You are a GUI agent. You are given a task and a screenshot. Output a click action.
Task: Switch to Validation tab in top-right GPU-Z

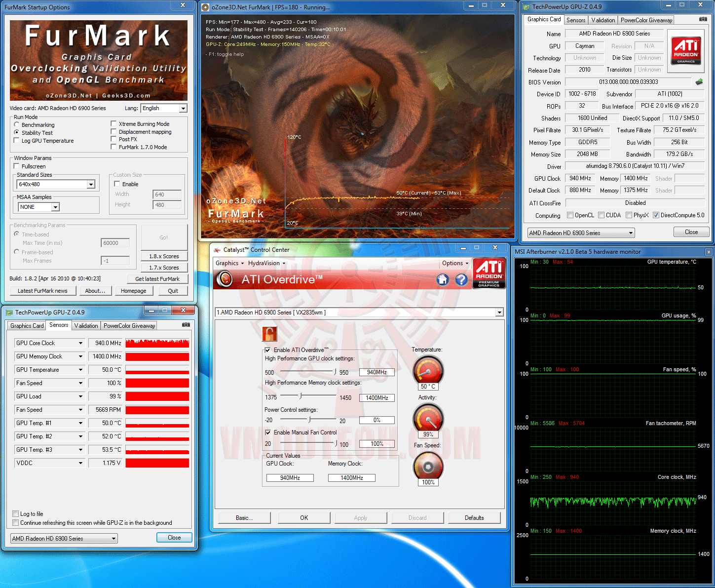coord(603,20)
